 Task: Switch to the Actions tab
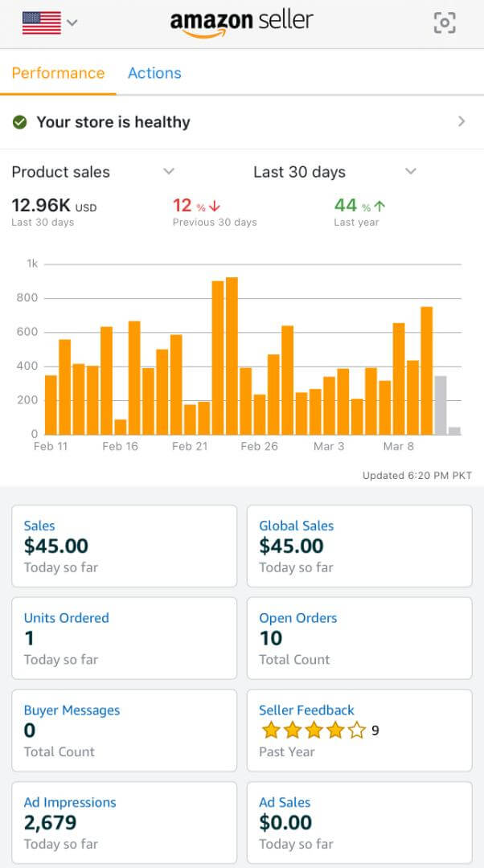[x=154, y=73]
